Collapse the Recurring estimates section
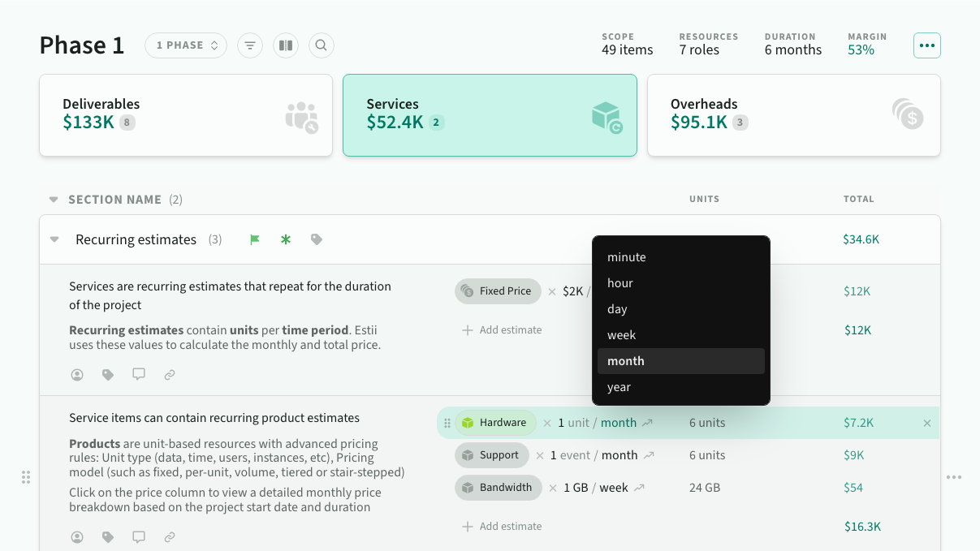Screen dimensions: 980x551 [54, 239]
